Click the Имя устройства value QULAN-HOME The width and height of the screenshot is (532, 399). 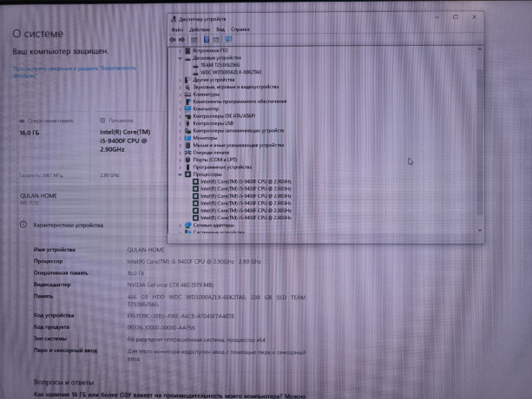tap(146, 250)
